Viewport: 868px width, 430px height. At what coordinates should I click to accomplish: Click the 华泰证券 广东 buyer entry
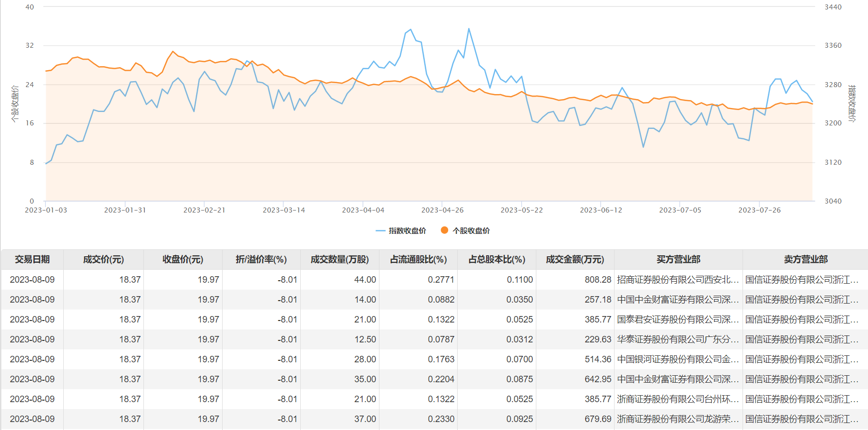[678, 339]
